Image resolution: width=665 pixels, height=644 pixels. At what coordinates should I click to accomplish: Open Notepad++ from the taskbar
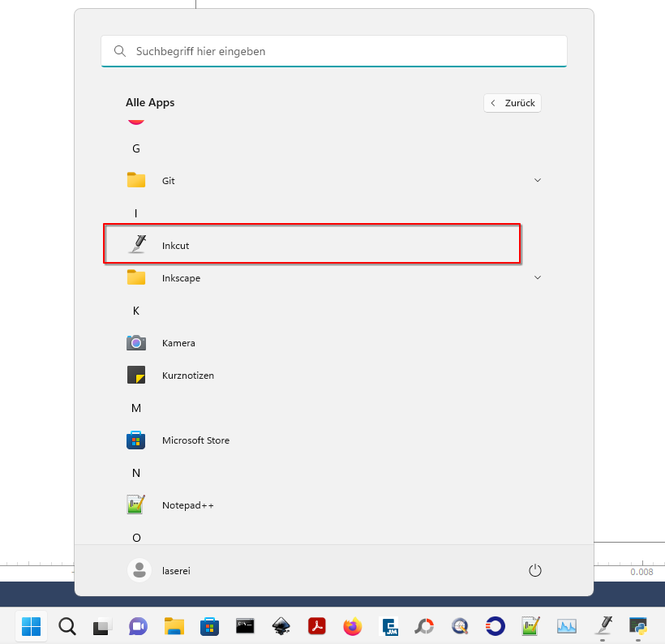tap(531, 626)
